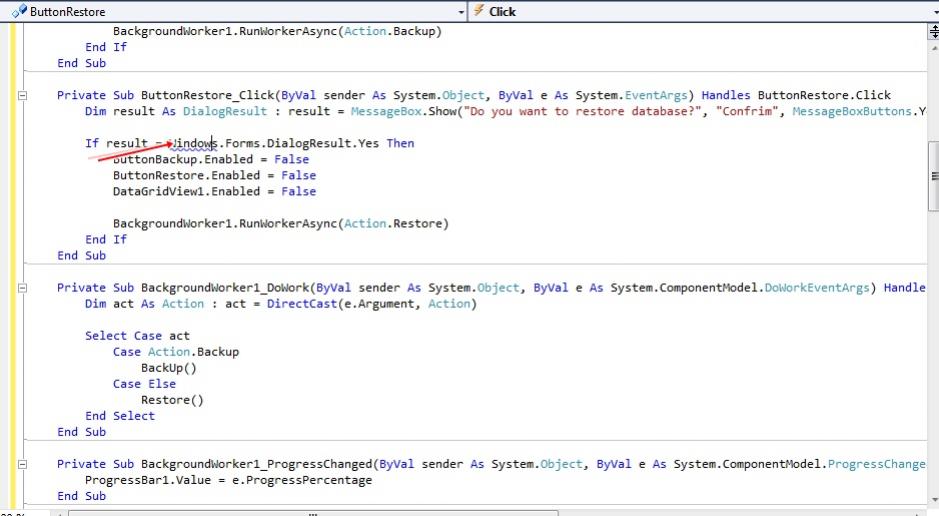Collapse the BackgroundWorker1_DoWork sub outline
939x516 pixels.
(x=22, y=288)
